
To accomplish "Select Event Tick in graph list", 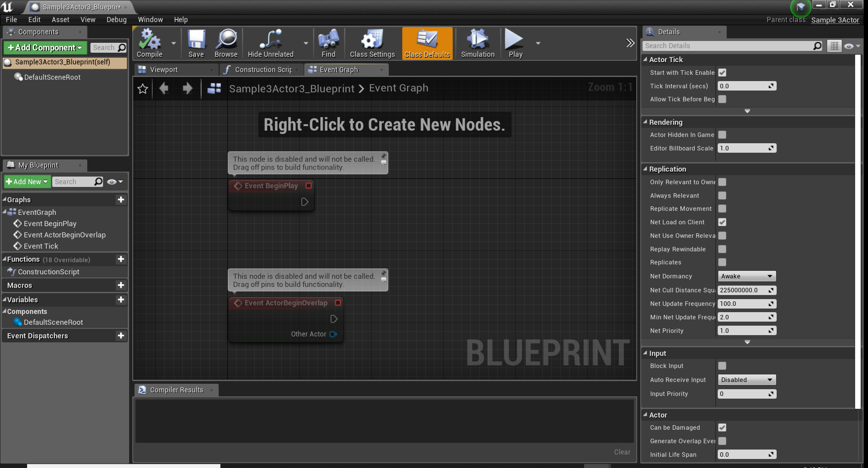I will coord(41,246).
